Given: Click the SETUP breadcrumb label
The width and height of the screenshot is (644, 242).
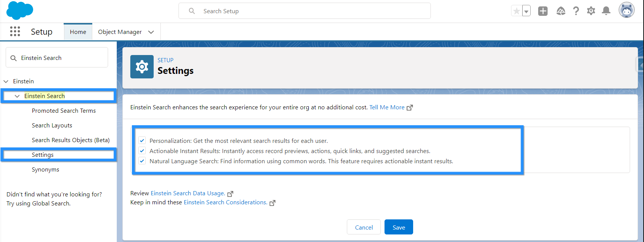Looking at the screenshot, I should tap(165, 60).
